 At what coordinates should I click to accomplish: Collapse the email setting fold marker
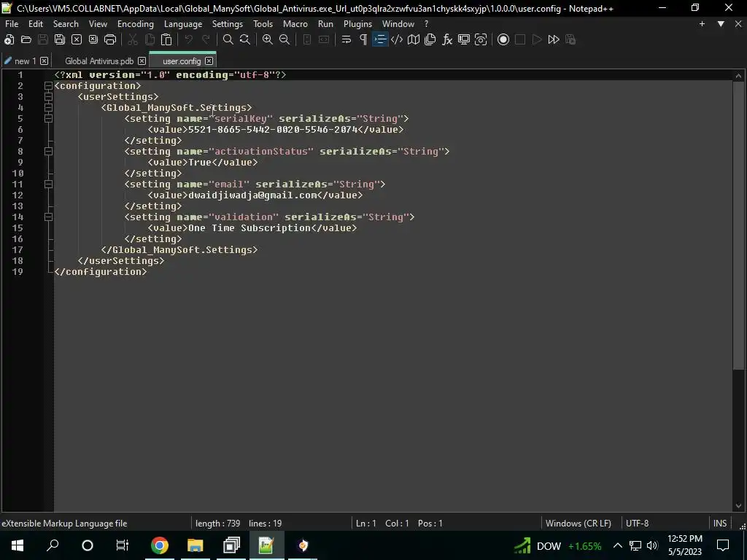point(48,184)
